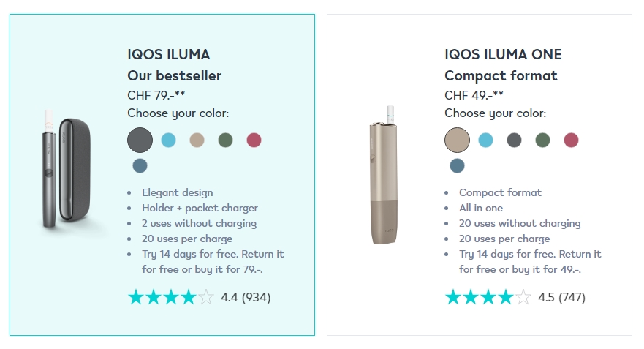Image resolution: width=644 pixels, height=349 pixels.
Task: Pick the dark gray color for ILUMA ONE
Action: click(514, 140)
